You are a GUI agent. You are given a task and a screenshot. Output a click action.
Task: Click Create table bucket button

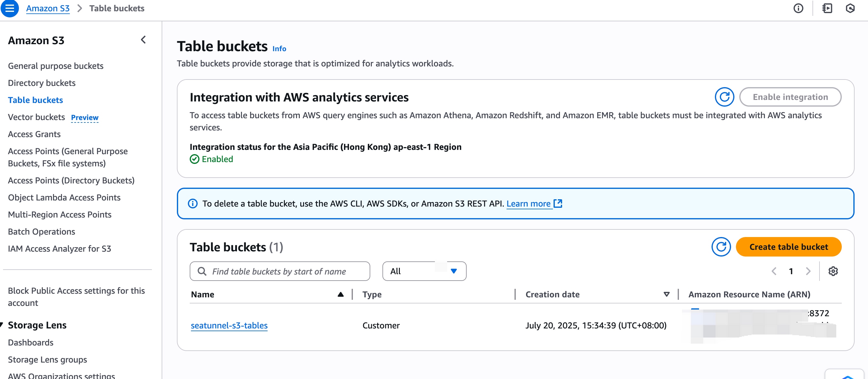point(788,247)
